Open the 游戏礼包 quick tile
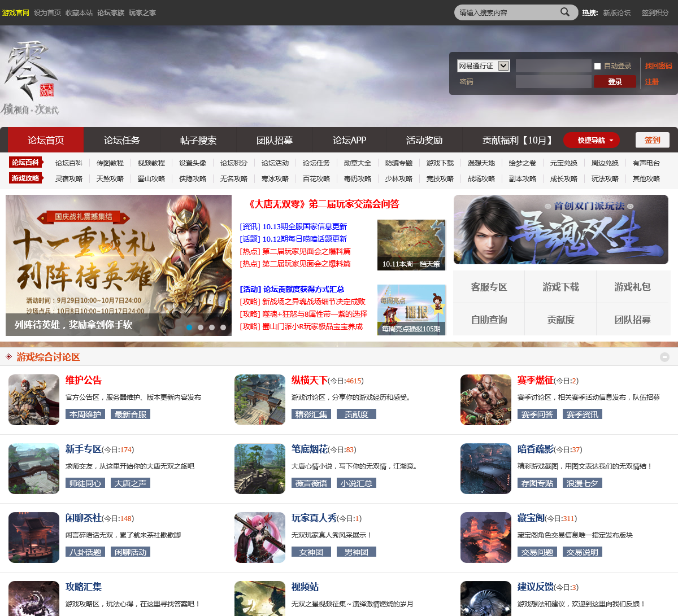 (633, 287)
